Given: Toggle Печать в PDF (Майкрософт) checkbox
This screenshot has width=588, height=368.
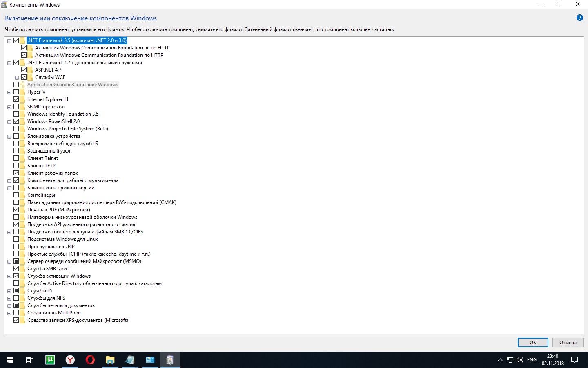Looking at the screenshot, I should click(16, 210).
